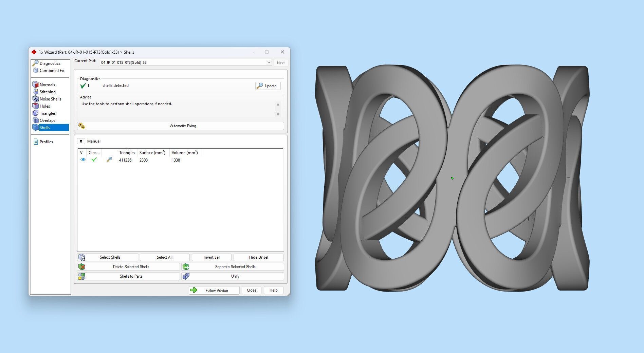Click the green point on the 3D model
Image resolution: width=644 pixels, height=353 pixels.
(452, 178)
